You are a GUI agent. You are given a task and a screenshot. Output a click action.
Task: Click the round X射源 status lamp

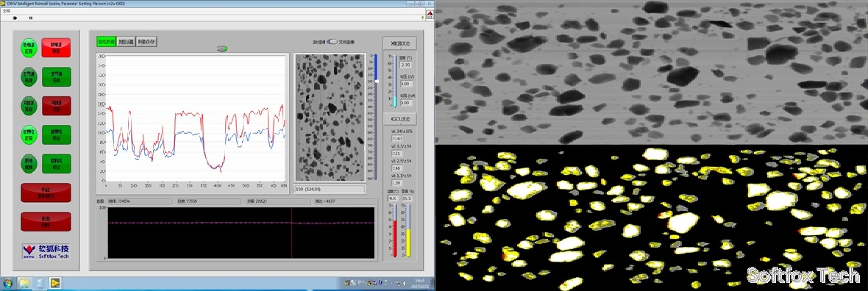pyautogui.click(x=28, y=106)
